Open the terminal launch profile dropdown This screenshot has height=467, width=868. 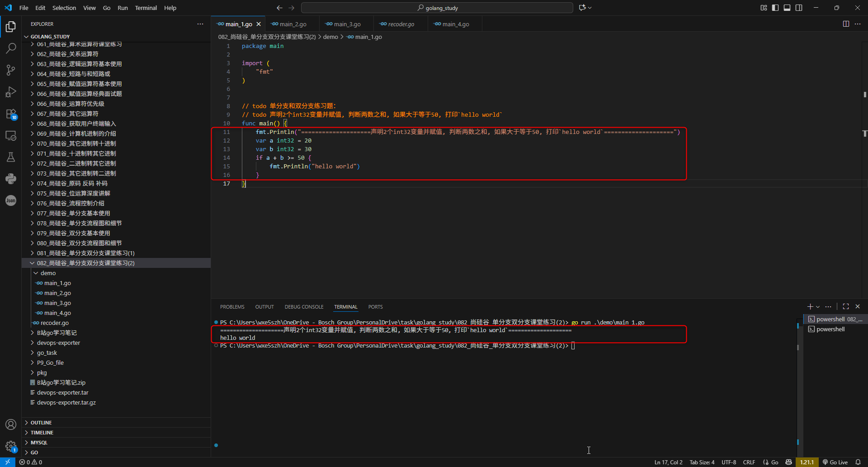[x=818, y=307]
